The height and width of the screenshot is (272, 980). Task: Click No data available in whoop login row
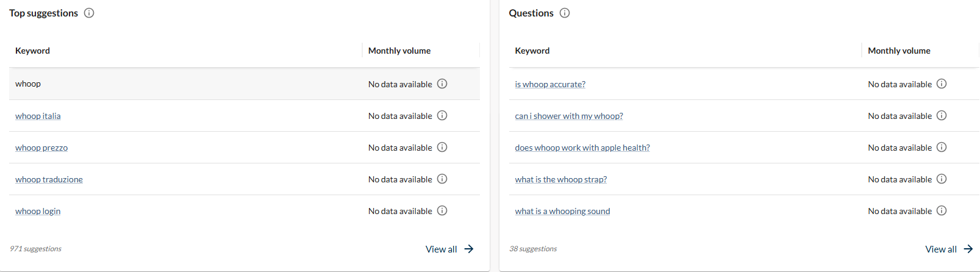point(400,211)
